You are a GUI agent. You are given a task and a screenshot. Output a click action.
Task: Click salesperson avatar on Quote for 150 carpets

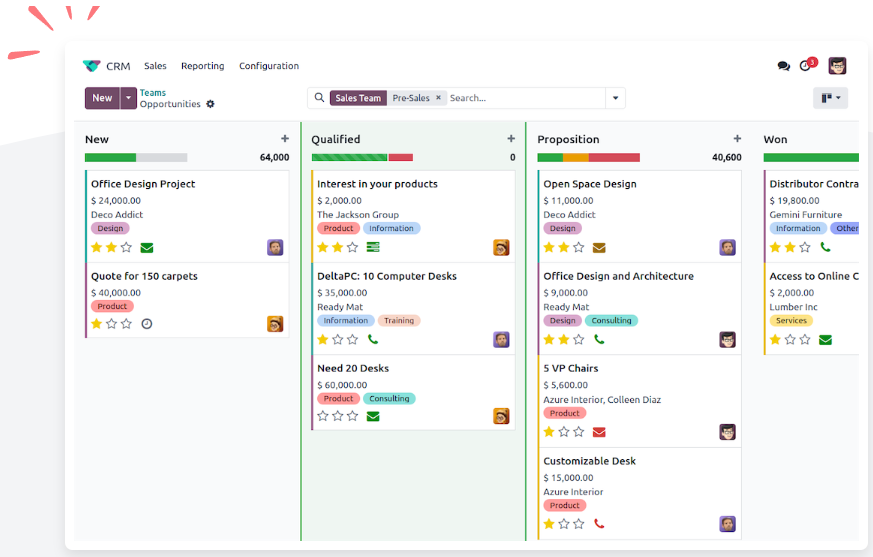pos(275,324)
